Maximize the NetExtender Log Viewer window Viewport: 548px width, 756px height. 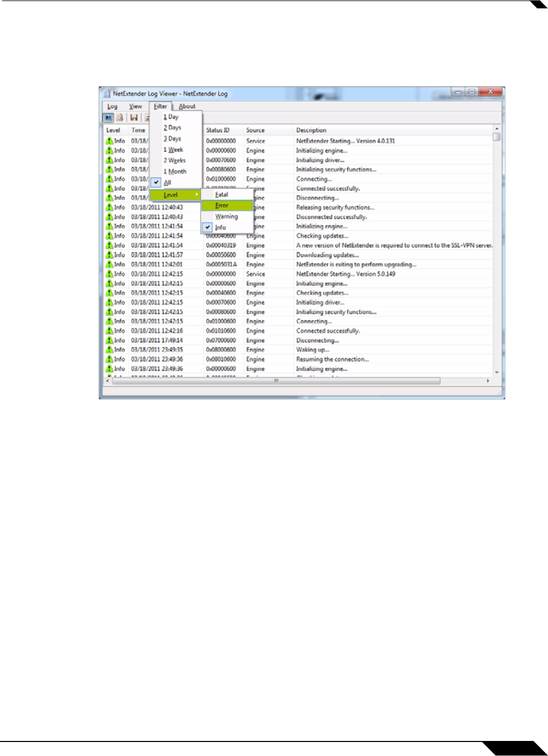click(472, 92)
